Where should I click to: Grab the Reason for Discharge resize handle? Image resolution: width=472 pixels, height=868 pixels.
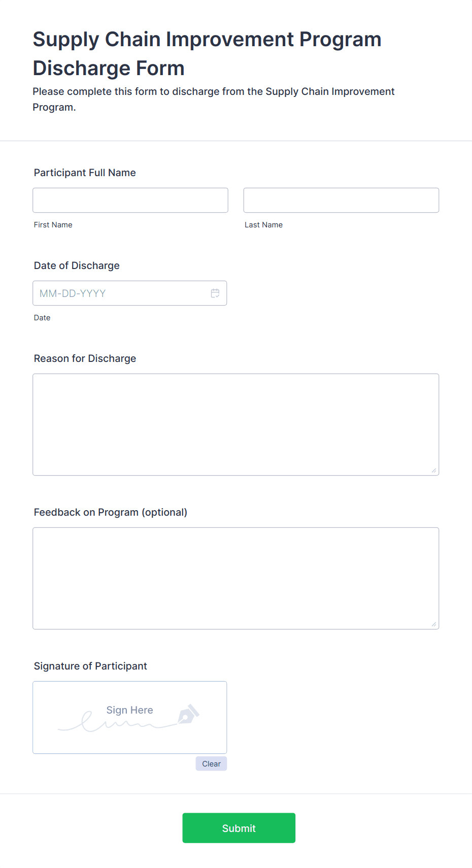pyautogui.click(x=434, y=471)
